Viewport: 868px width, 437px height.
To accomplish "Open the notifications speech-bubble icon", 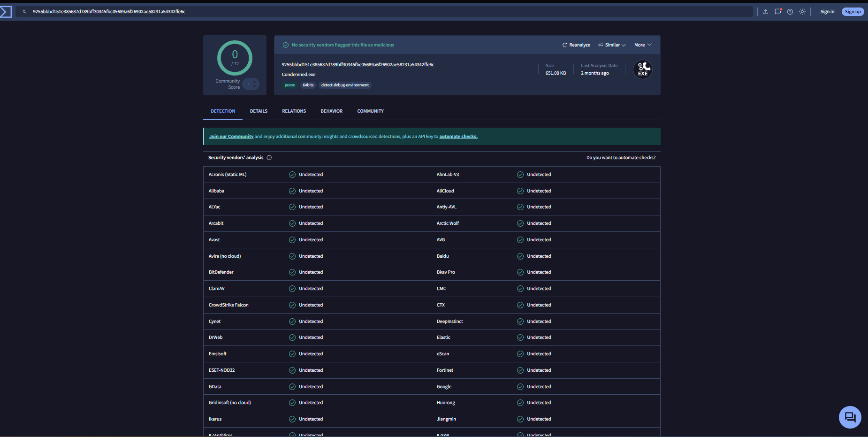I will click(x=778, y=12).
